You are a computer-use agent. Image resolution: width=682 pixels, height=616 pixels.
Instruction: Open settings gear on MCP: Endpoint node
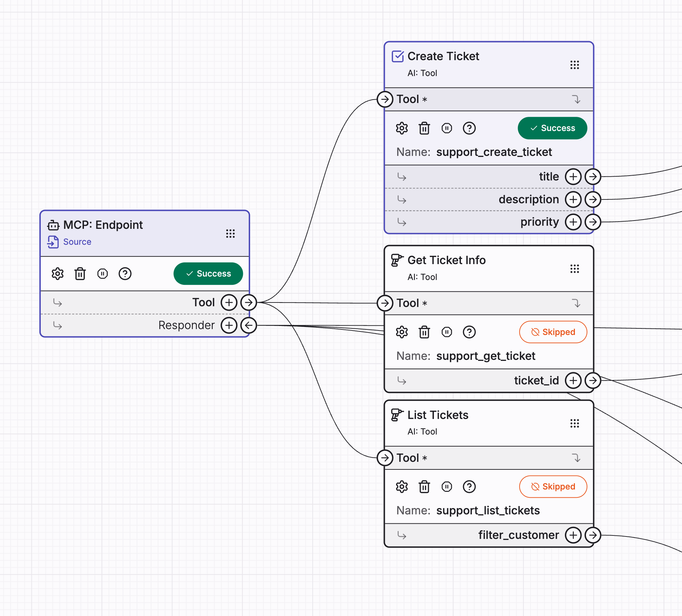(57, 274)
